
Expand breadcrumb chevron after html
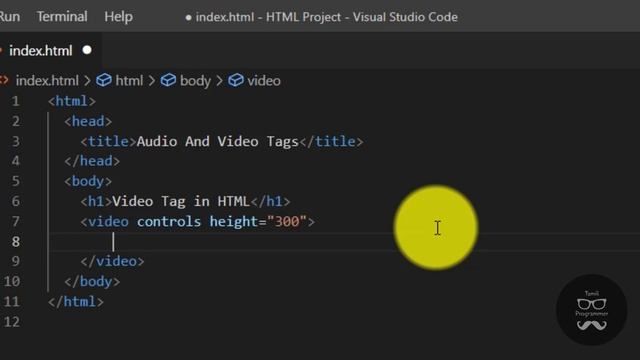152,80
